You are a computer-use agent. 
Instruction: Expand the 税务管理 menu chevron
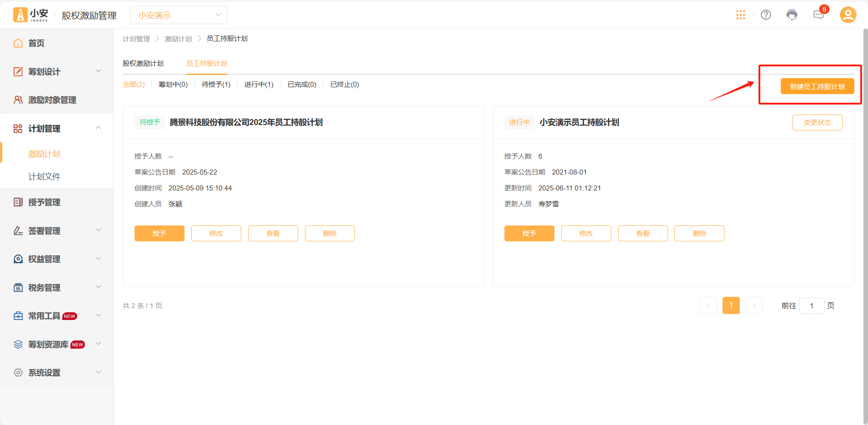[99, 287]
